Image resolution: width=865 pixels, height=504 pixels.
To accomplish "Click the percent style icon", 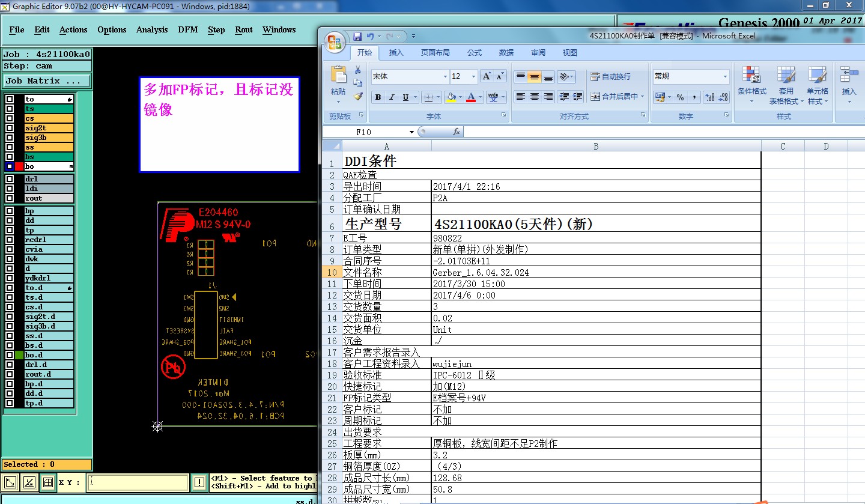I will point(680,97).
